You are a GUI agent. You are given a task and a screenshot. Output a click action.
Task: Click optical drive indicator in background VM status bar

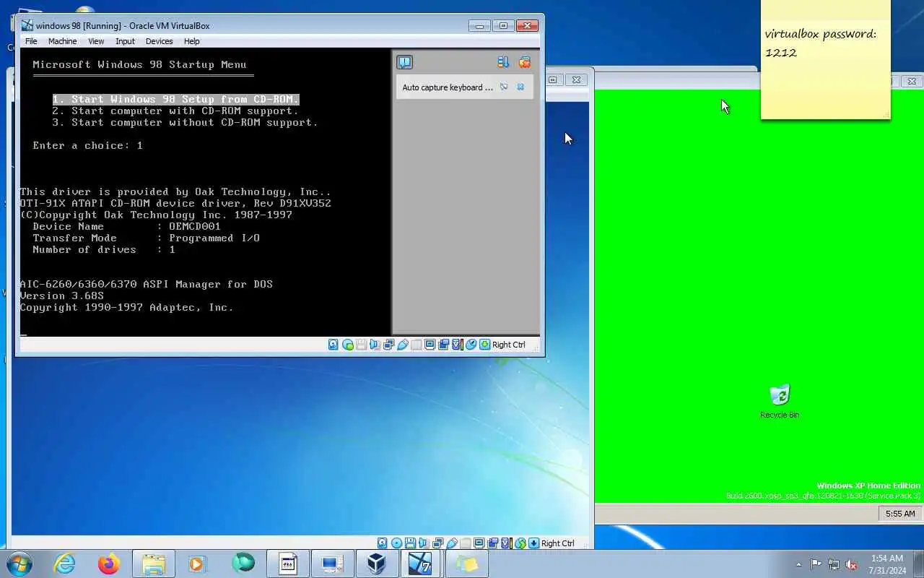point(396,543)
